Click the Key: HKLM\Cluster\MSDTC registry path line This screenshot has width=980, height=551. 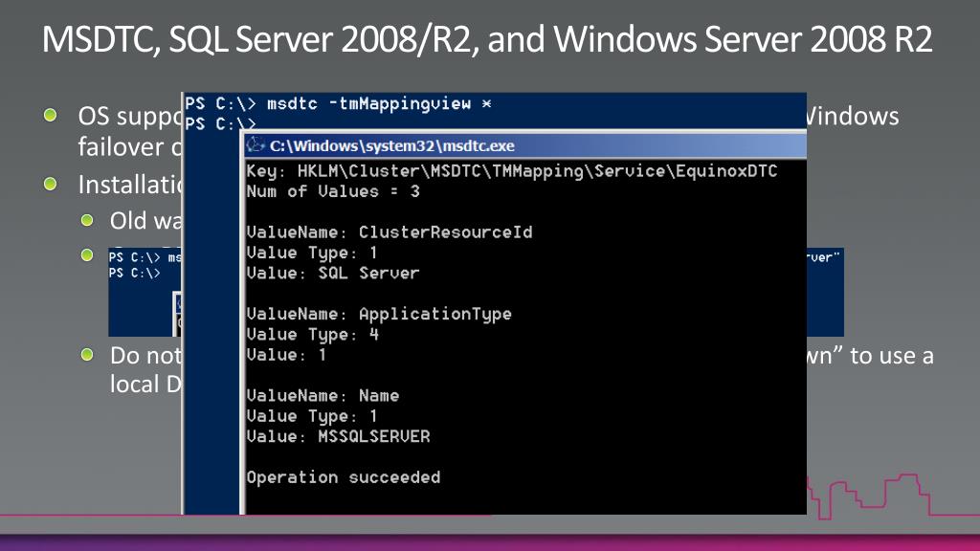point(512,171)
